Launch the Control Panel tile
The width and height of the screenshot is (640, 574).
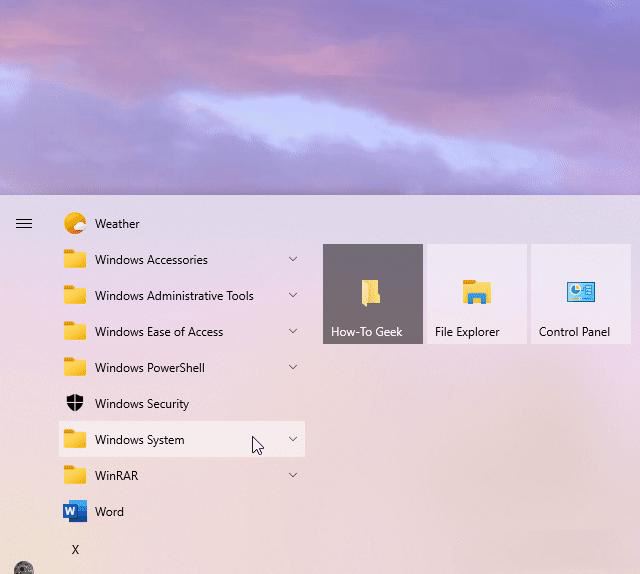(x=580, y=294)
